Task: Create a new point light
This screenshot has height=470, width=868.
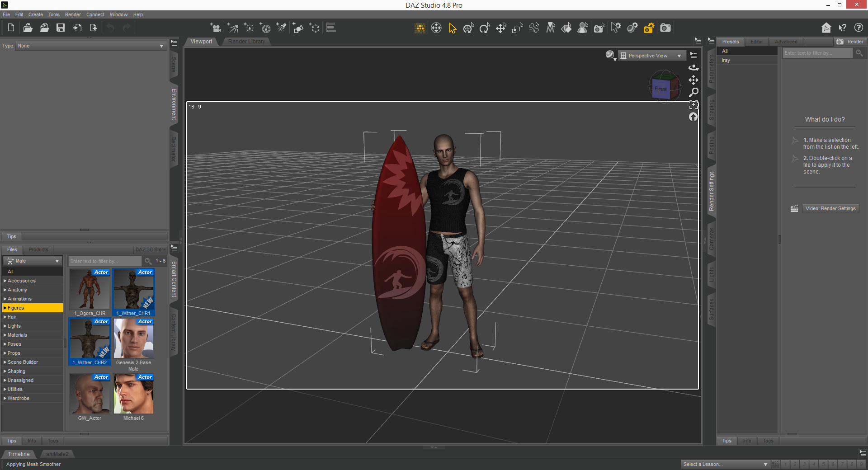Action: tap(249, 28)
